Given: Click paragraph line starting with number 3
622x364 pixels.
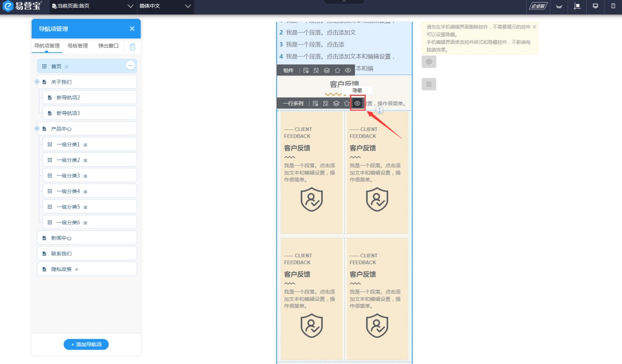Looking at the screenshot, I should tap(312, 45).
